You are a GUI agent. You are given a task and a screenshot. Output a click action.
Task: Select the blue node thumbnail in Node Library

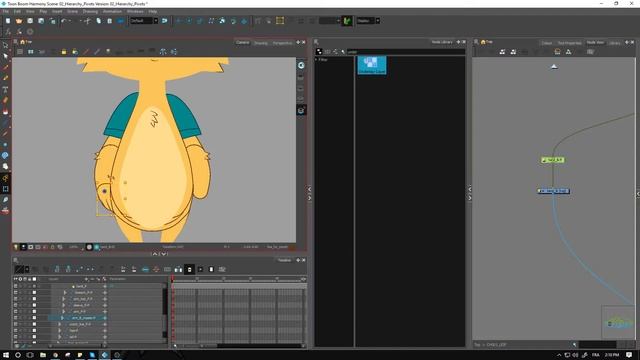372,65
